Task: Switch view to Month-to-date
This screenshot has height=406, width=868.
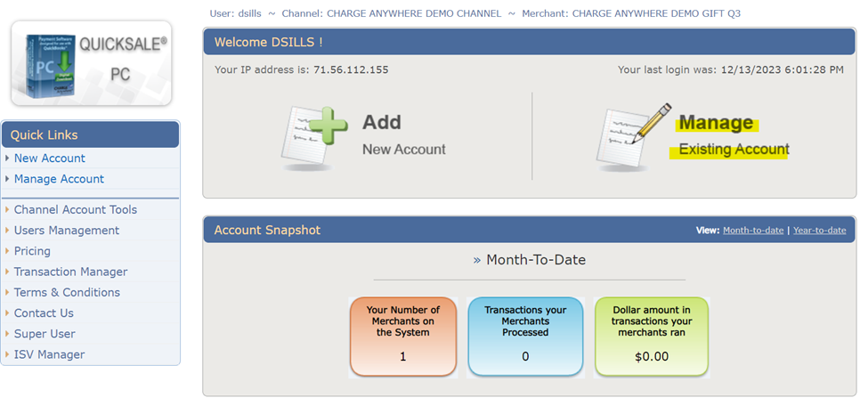Action: point(753,231)
